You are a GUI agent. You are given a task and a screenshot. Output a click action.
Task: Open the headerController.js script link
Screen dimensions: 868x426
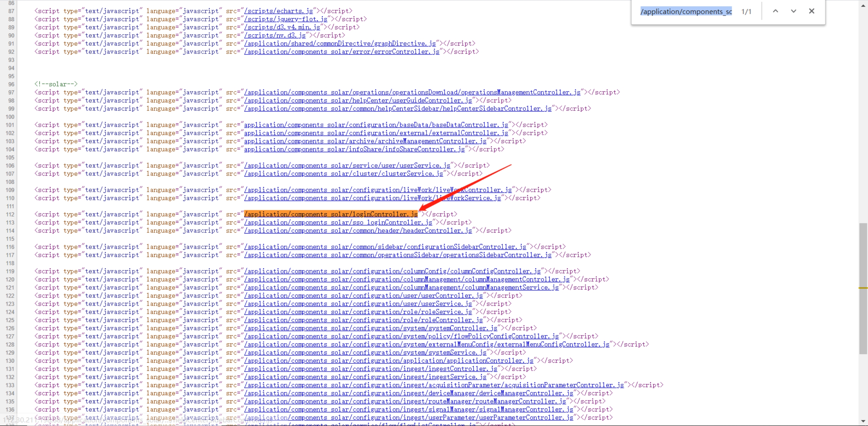point(358,230)
